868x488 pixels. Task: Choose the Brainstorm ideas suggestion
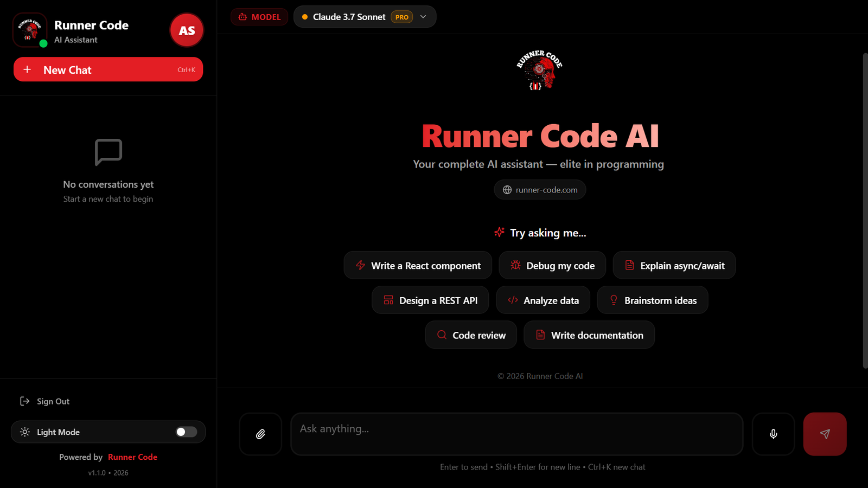653,300
